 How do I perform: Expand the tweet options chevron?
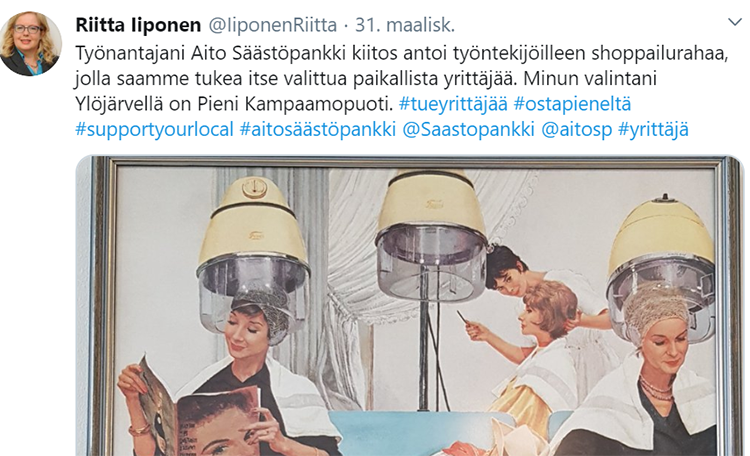(735, 22)
